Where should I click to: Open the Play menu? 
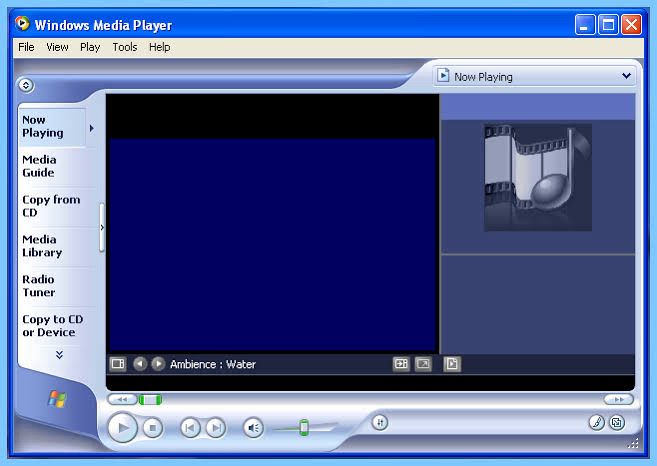(x=90, y=47)
